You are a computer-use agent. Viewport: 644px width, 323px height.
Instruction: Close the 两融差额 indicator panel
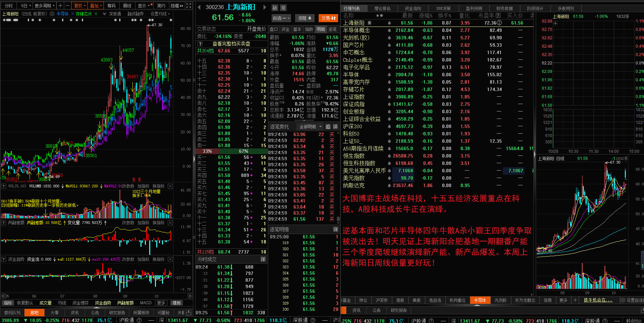[170, 223]
